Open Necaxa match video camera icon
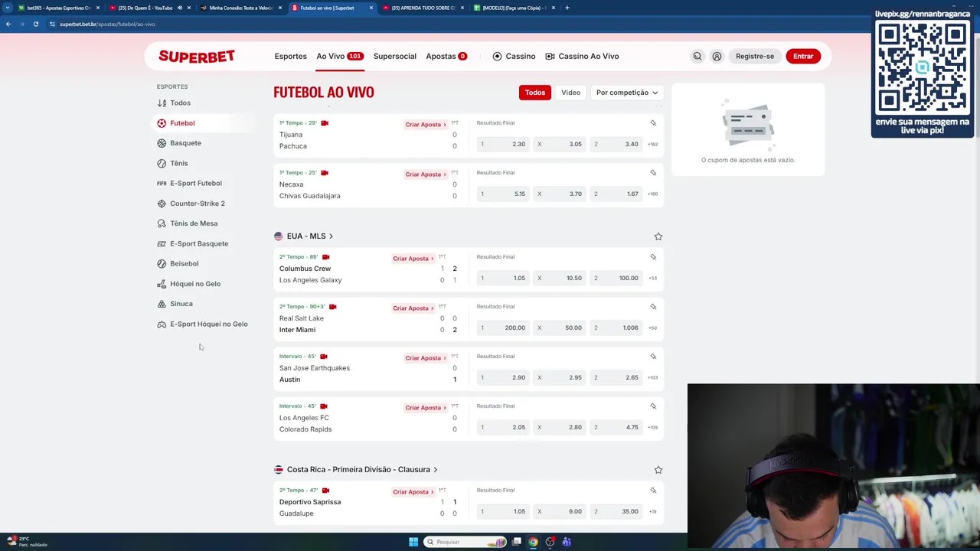Image resolution: width=980 pixels, height=551 pixels. [x=324, y=173]
